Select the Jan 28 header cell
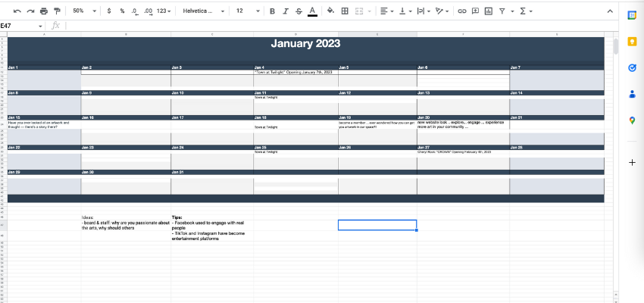Image resolution: width=644 pixels, height=303 pixels. click(x=557, y=147)
